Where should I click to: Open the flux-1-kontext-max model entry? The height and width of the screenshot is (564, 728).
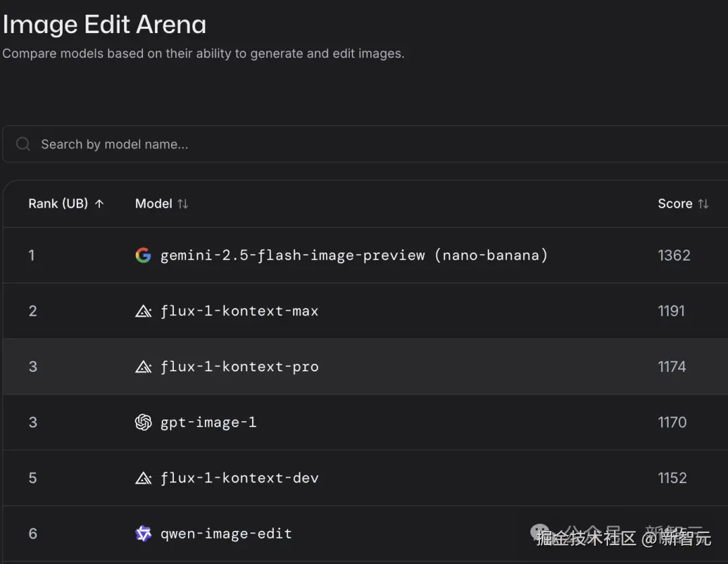point(239,311)
